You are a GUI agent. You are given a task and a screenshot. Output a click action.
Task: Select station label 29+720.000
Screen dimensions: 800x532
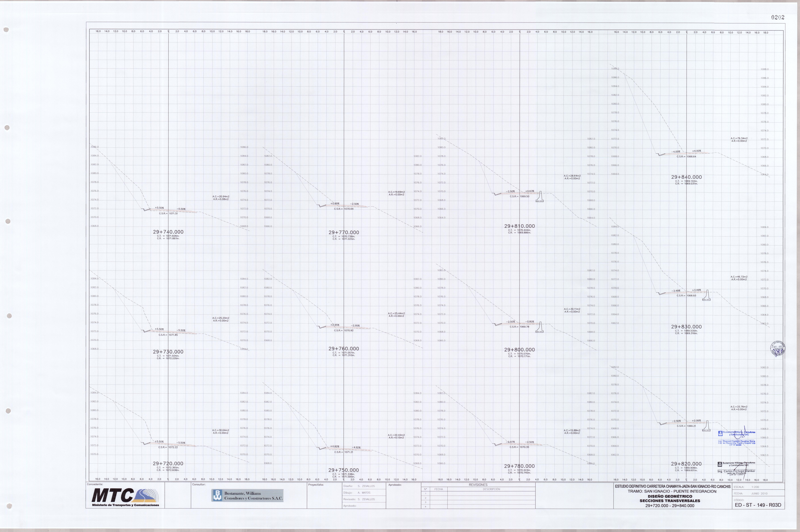coord(168,464)
